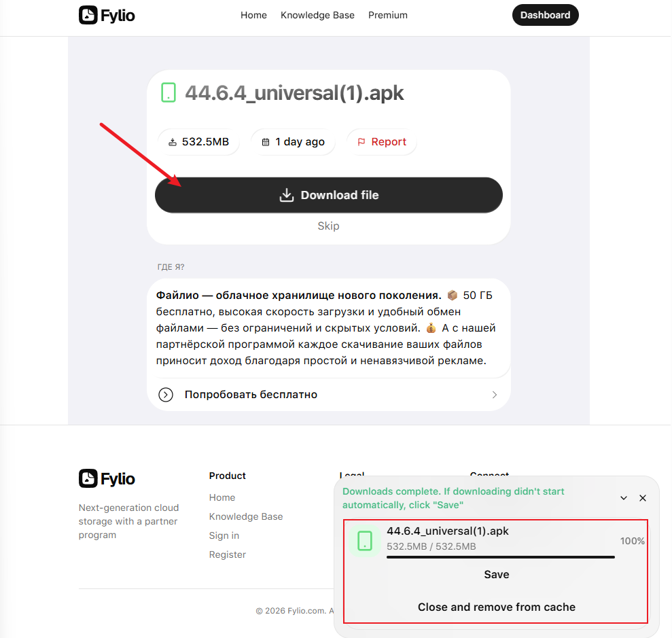This screenshot has width=672, height=638.
Task: Click the circled arrow beside Попробовать бесплатно
Action: click(x=166, y=395)
